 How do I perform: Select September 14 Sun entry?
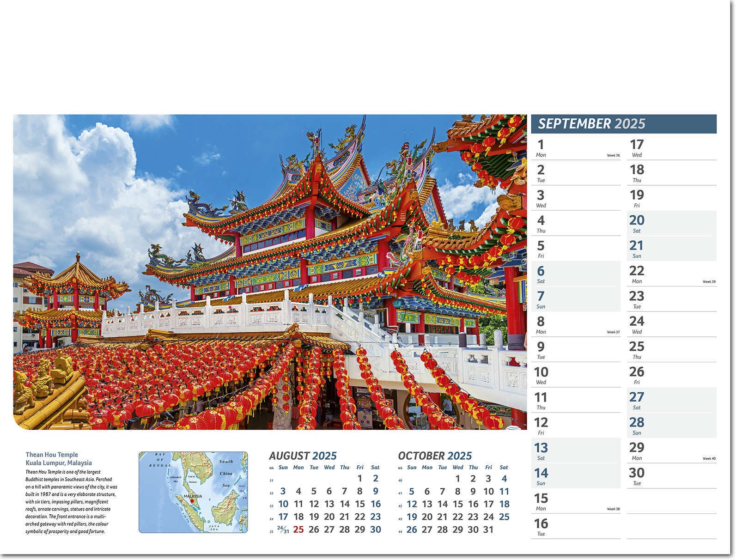576,476
